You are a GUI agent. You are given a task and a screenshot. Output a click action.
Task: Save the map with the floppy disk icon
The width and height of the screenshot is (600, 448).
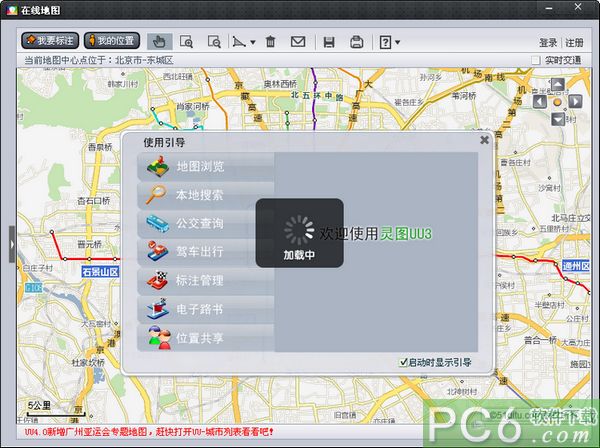328,41
